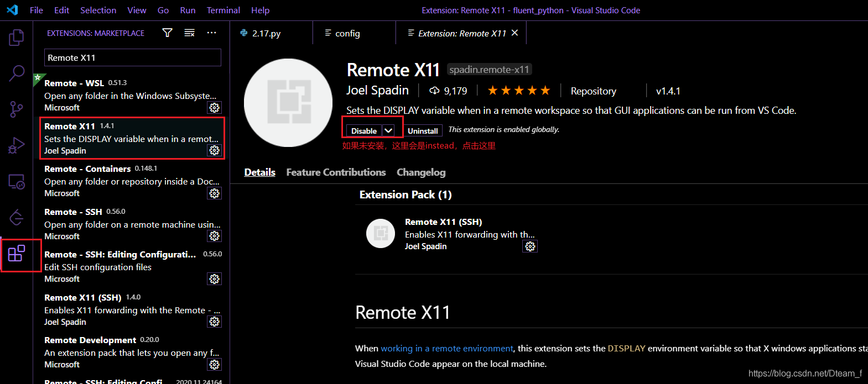Click the five-star rating of Remote X11
Screen dimensions: 868x384
518,91
